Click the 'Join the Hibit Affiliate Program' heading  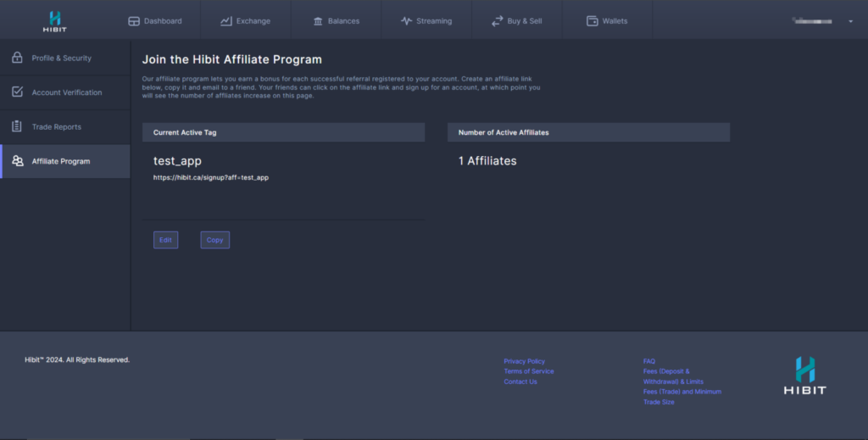tap(232, 59)
